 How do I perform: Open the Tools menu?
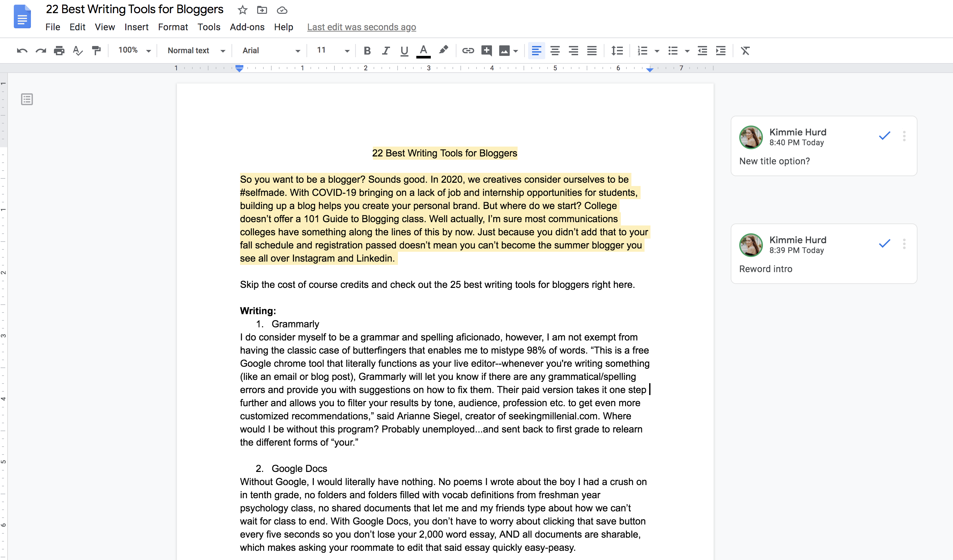[209, 27]
